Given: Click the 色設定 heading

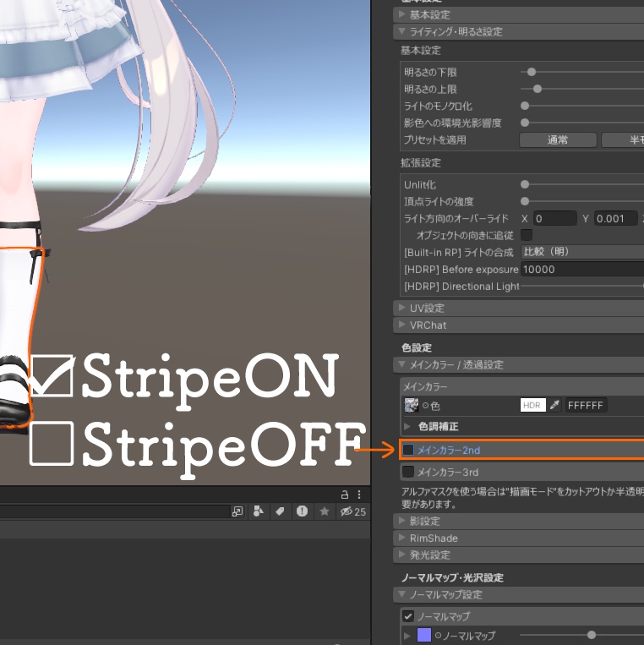Looking at the screenshot, I should [417, 347].
